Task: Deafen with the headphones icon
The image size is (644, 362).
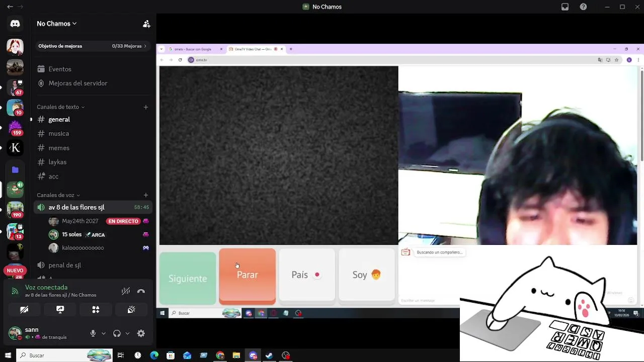Action: click(117, 333)
